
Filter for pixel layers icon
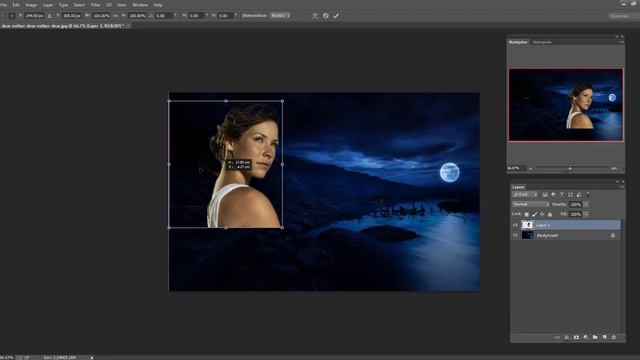(545, 195)
